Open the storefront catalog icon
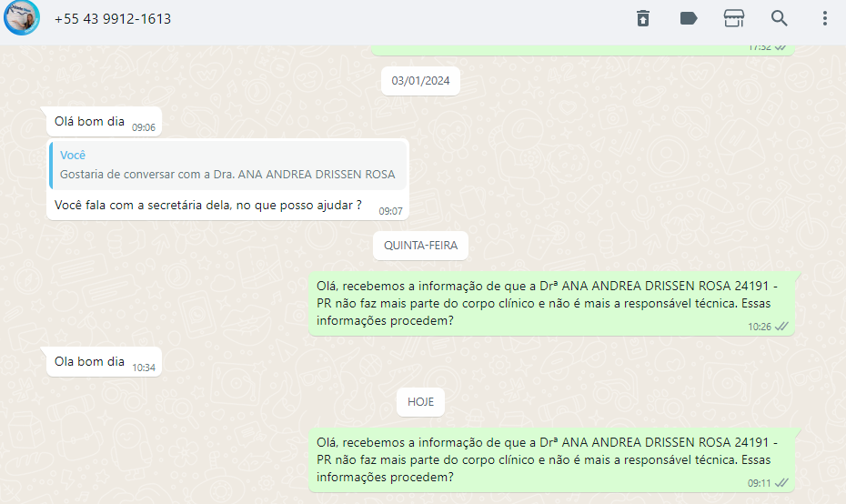Image resolution: width=846 pixels, height=504 pixels. pos(734,18)
